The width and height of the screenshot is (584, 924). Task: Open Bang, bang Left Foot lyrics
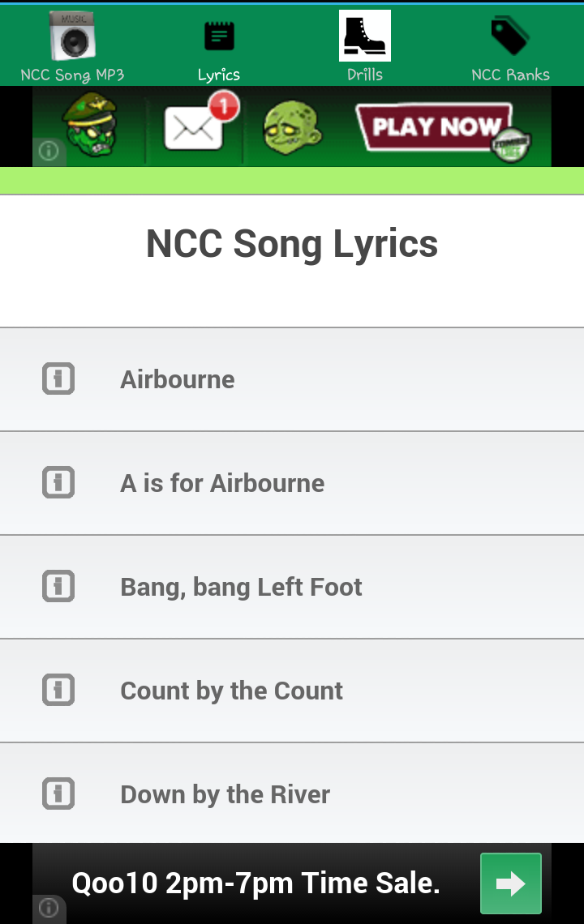pyautogui.click(x=241, y=587)
